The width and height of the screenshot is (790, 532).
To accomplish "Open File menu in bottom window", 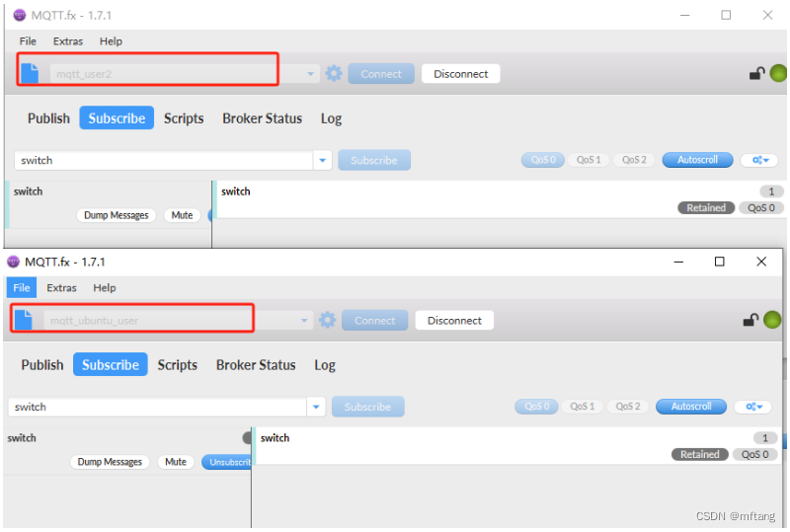I will click(x=21, y=287).
